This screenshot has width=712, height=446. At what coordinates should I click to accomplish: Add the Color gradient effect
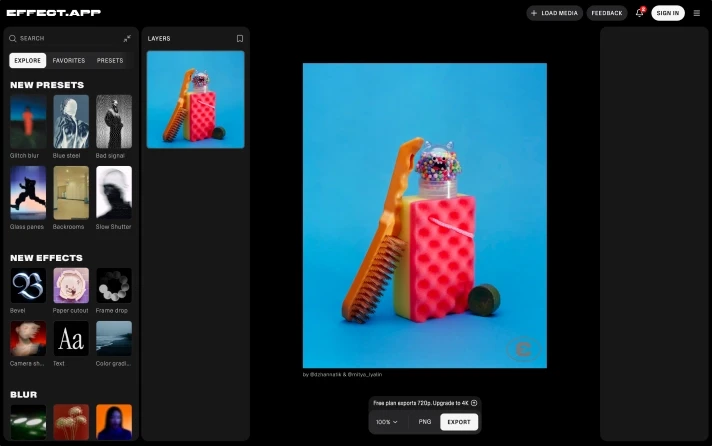click(x=114, y=338)
